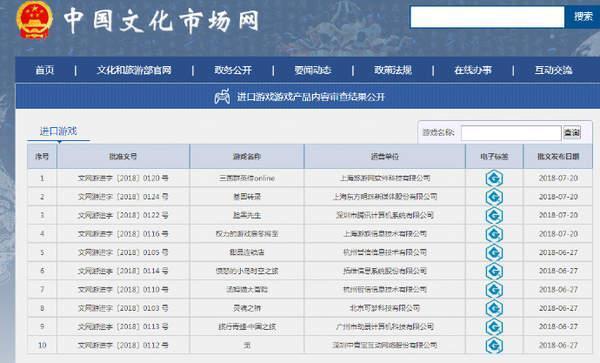Viewport: 600px width, 363px height.
Task: Click the national emblem logo
Action: pyautogui.click(x=34, y=20)
